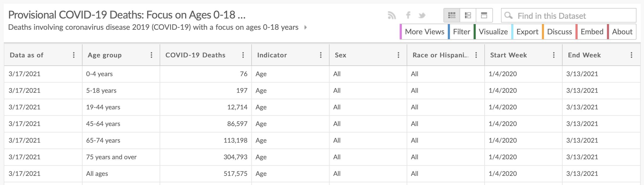Select the All ages cell

tap(121, 174)
